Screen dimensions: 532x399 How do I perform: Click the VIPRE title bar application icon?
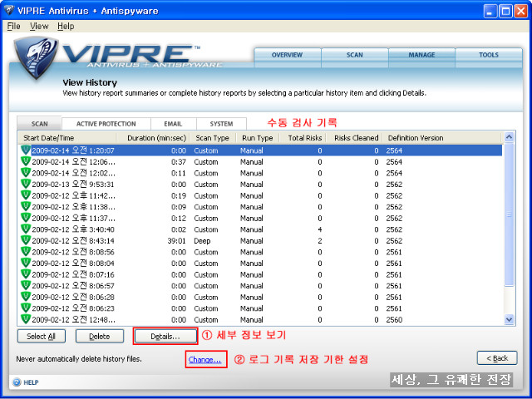point(9,11)
